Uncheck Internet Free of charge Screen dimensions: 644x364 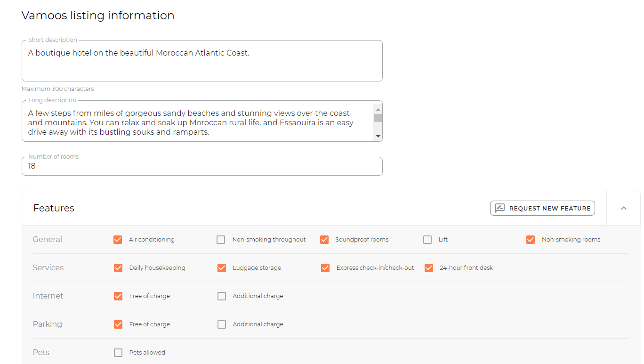[x=118, y=296]
